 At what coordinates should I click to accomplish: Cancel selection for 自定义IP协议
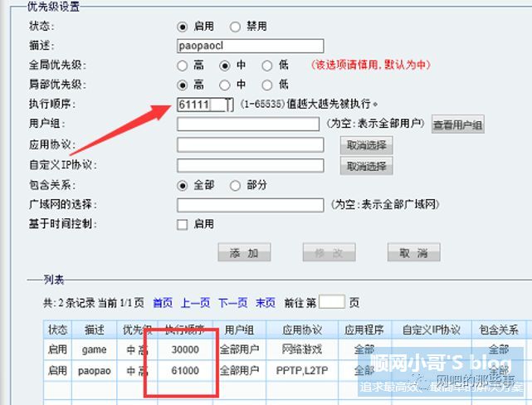pyautogui.click(x=366, y=166)
